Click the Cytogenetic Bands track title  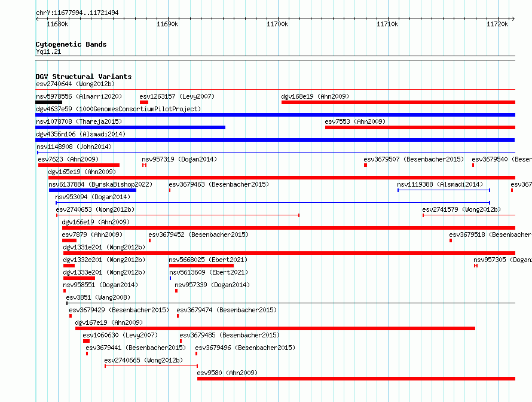71,44
